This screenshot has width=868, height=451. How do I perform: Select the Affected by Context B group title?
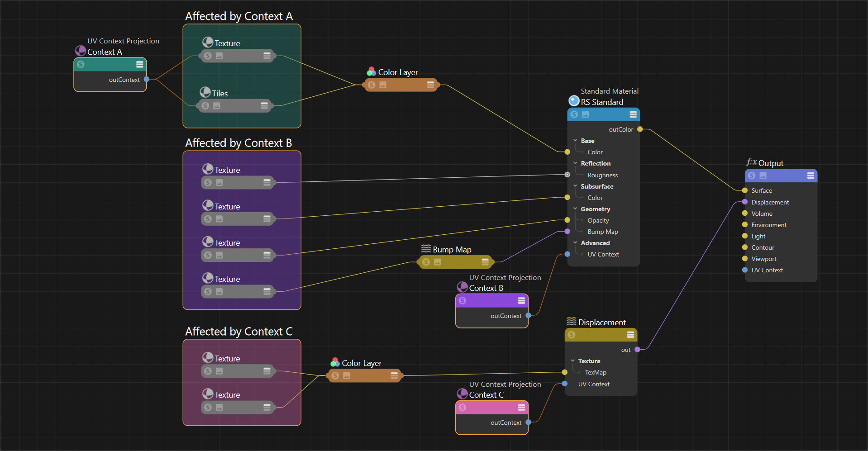pos(238,143)
